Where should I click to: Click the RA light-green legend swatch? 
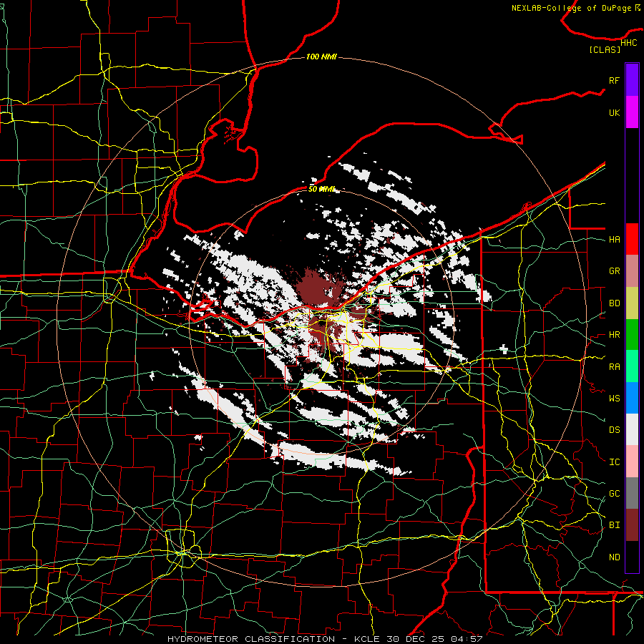pos(632,366)
